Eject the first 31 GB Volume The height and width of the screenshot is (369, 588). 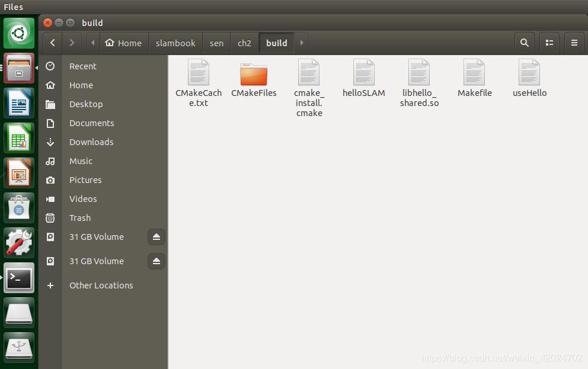[156, 237]
